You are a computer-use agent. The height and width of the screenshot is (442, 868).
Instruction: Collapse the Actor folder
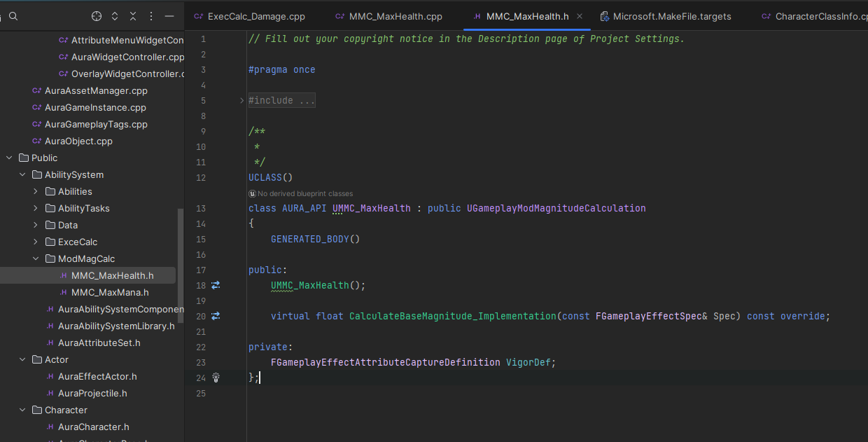click(22, 359)
